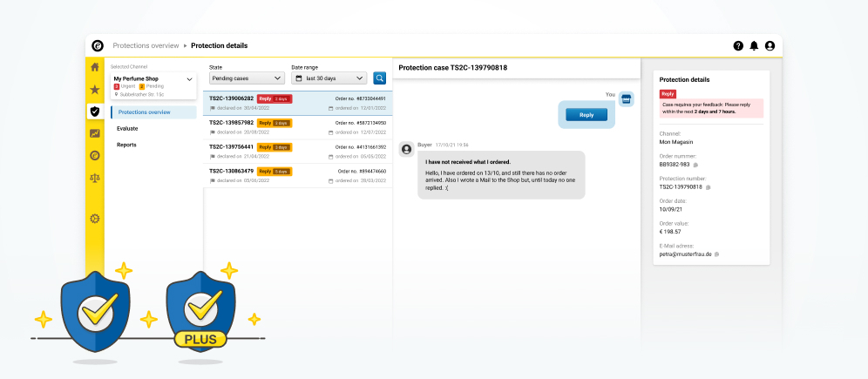This screenshot has width=868, height=379.
Task: Open the help question mark icon
Action: pyautogui.click(x=738, y=46)
